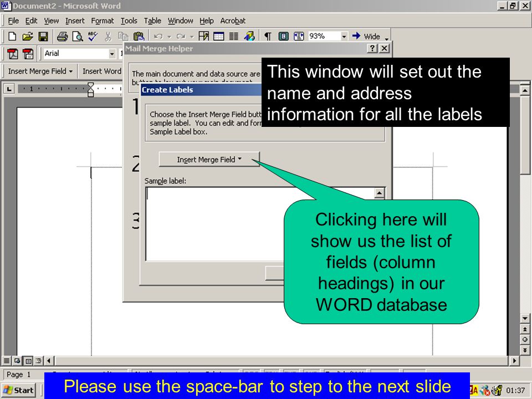Open the Acrobat menu

233,21
